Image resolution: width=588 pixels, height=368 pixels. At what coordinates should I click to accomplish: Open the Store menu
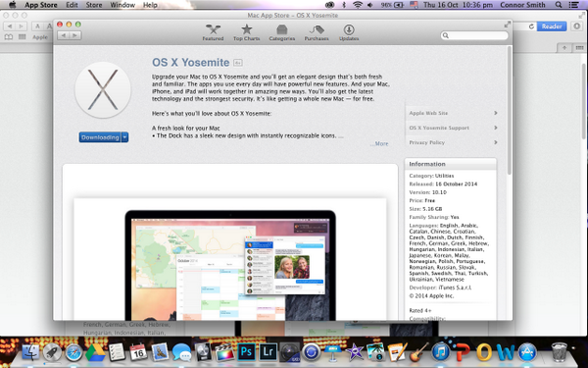coord(94,5)
